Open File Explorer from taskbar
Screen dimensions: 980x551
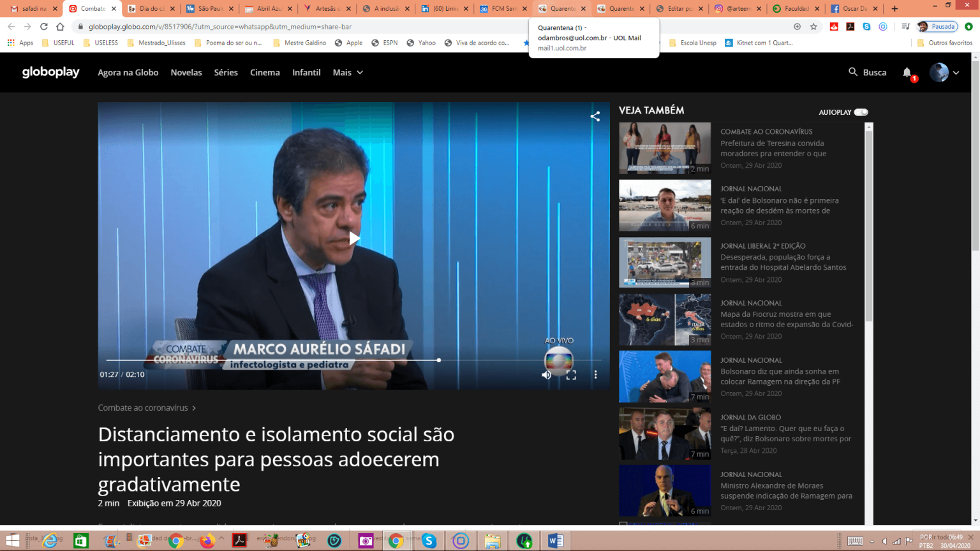(x=492, y=541)
